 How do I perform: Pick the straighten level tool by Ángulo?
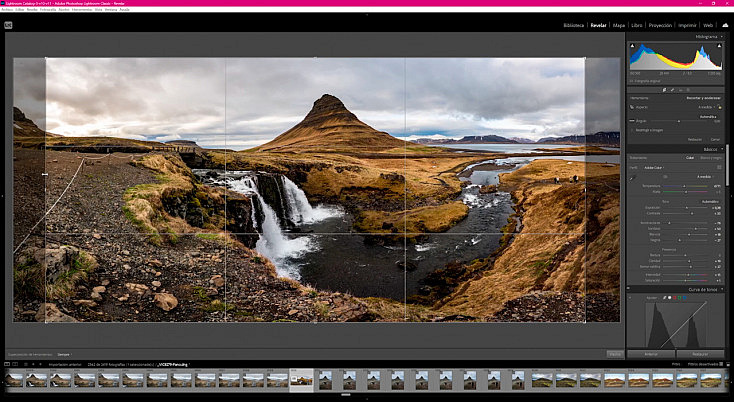(x=632, y=121)
